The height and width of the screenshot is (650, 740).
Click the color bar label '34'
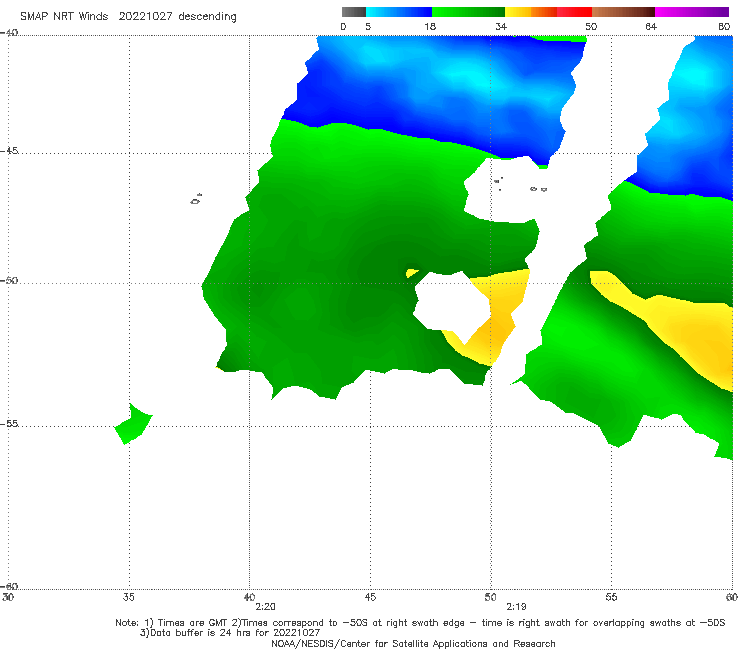point(501,26)
